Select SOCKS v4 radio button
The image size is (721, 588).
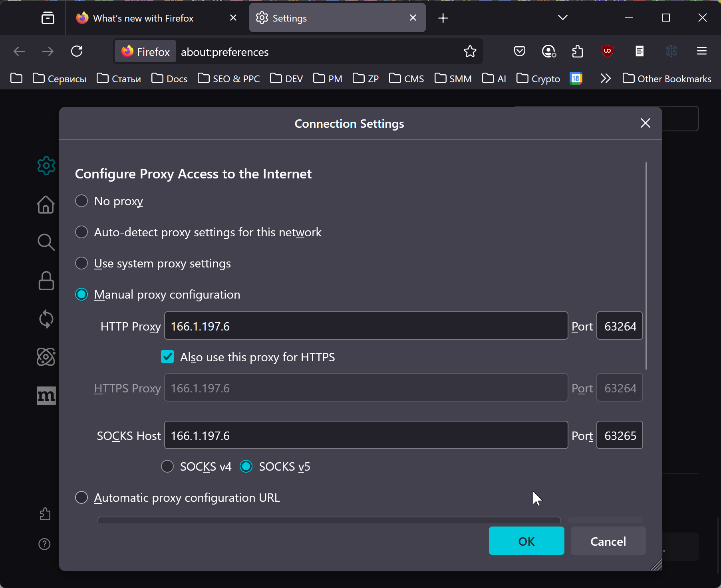coord(167,466)
